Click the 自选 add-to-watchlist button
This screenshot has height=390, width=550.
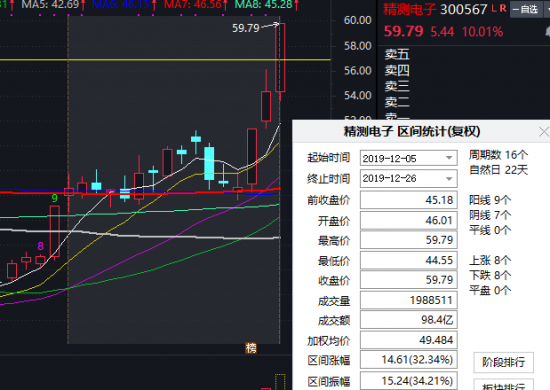click(525, 9)
